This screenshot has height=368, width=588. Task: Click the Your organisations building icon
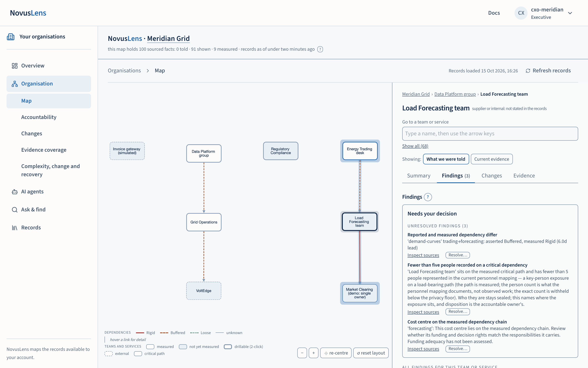point(11,37)
